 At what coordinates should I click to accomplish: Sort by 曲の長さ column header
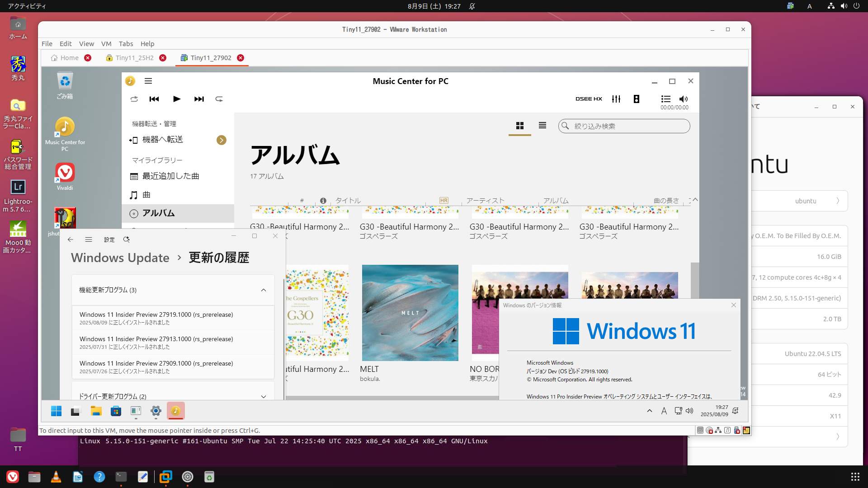tap(666, 201)
